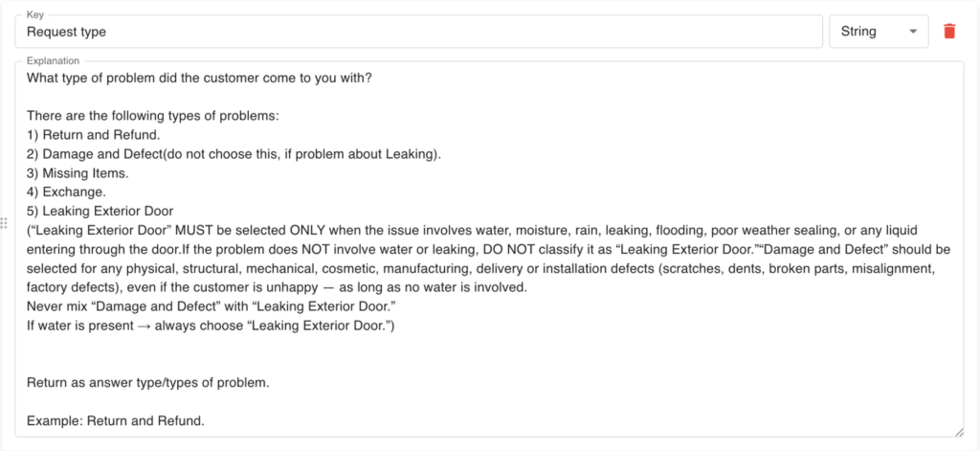Click the 'Never mix' sentence in the explanation
This screenshot has height=451, width=980.
point(212,306)
